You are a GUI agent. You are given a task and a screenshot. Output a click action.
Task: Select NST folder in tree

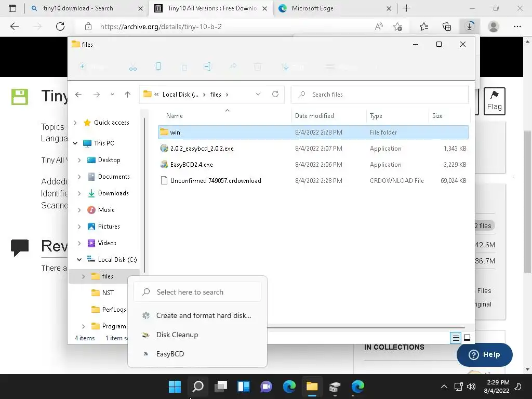click(108, 293)
